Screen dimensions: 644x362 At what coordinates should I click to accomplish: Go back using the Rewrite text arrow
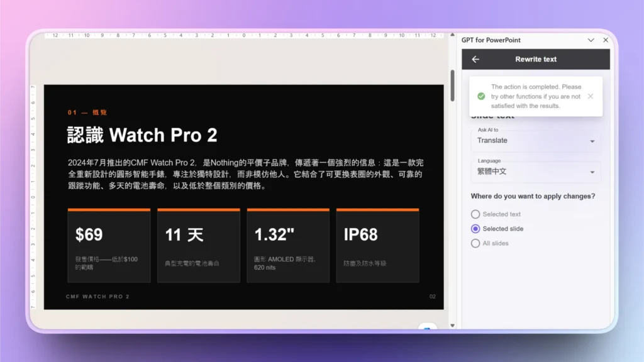coord(475,60)
